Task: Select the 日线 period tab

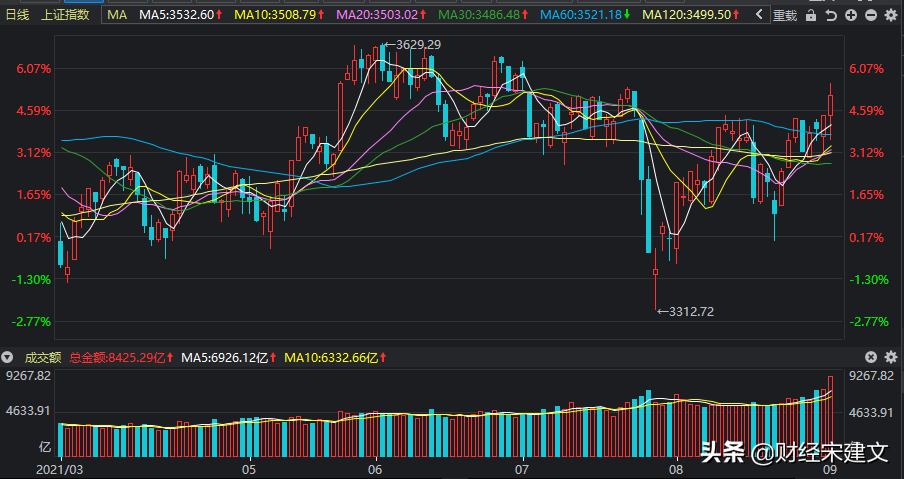Action: tap(19, 15)
